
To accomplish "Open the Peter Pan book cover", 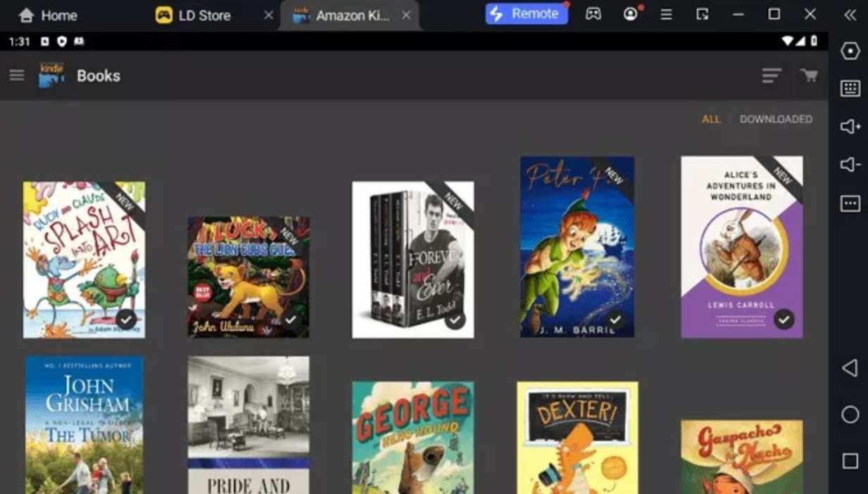I will click(x=577, y=247).
